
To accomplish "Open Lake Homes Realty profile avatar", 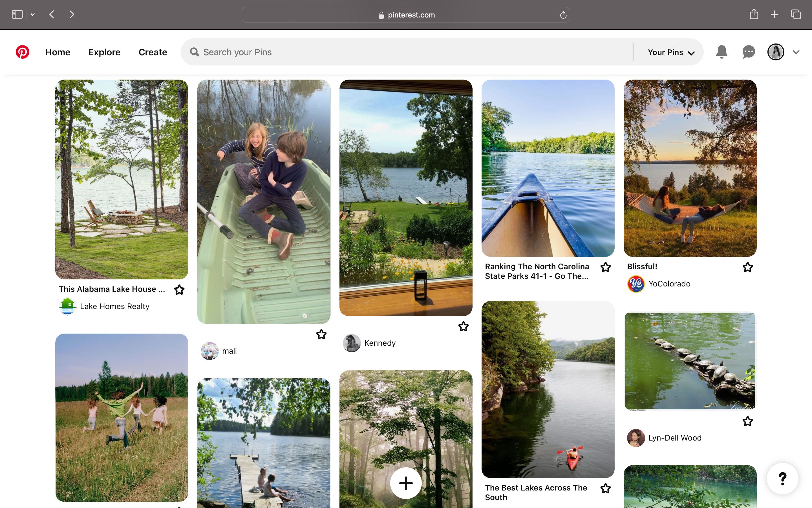I will 67,306.
